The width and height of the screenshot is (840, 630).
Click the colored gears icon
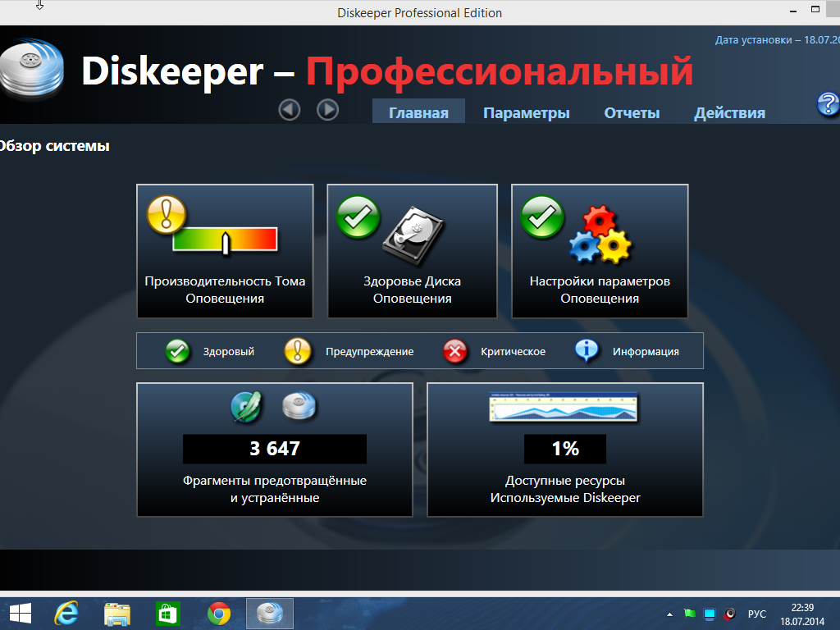pos(600,234)
